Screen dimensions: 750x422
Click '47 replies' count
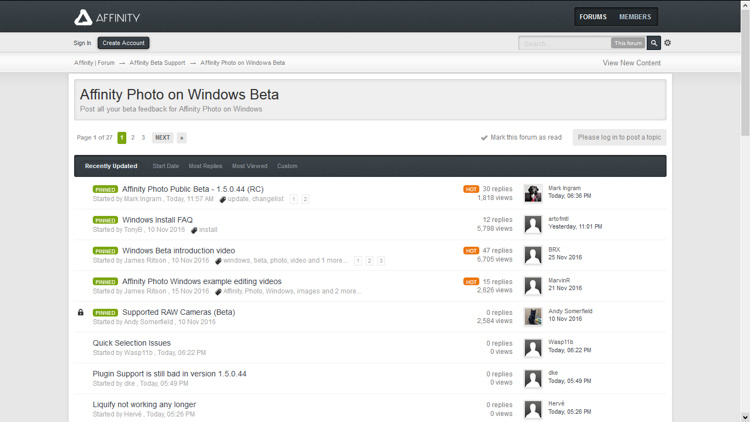click(497, 251)
